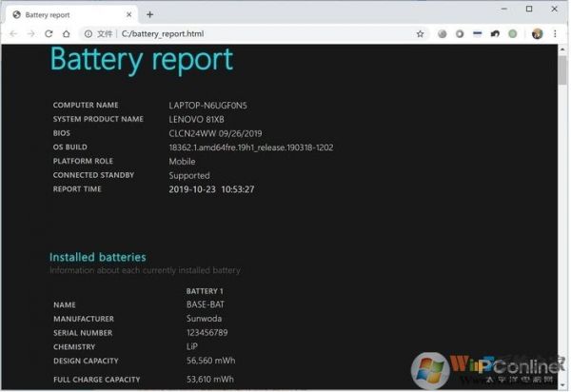Viewport: 571px width, 392px height.
Task: Click the DESIGN CAPACITY label
Action: coord(86,361)
